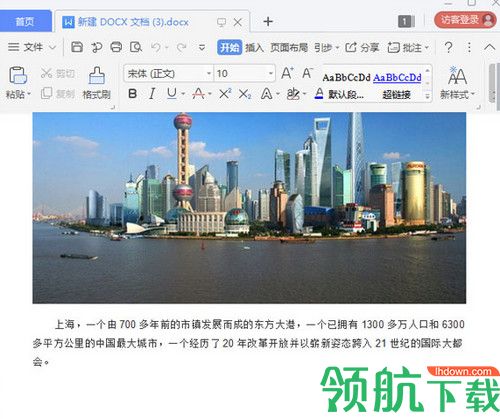Open the more options vertical dots
500x419 pixels.
469,47
